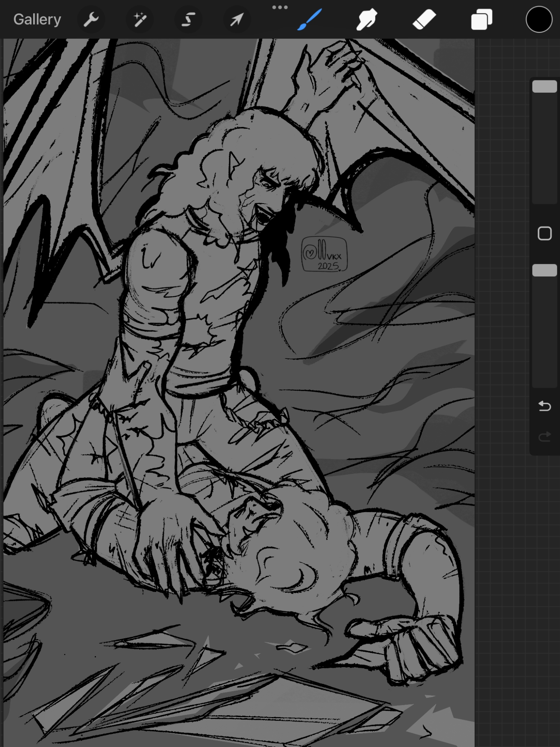
Task: Redo with the sidebar redo arrow
Action: pos(544,436)
